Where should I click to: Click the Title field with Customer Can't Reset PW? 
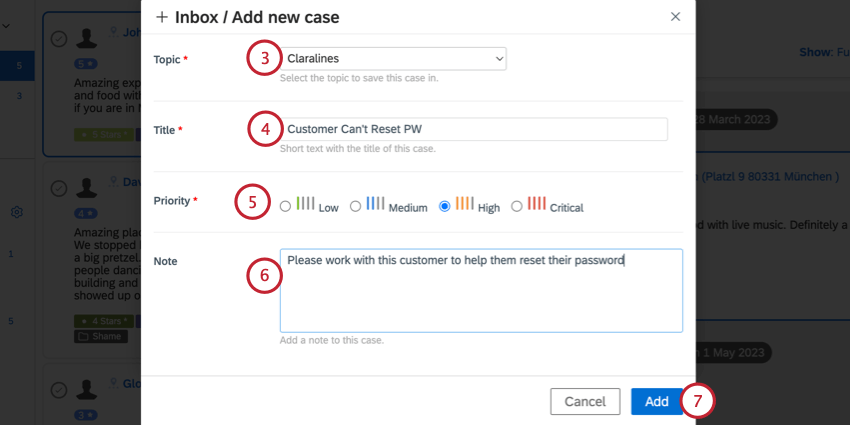tap(474, 130)
